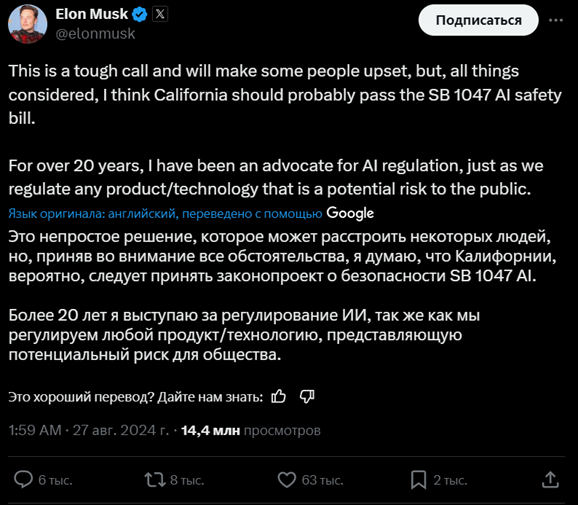The image size is (578, 505).
Task: Click the Язык оригинала translation link
Action: click(x=165, y=213)
